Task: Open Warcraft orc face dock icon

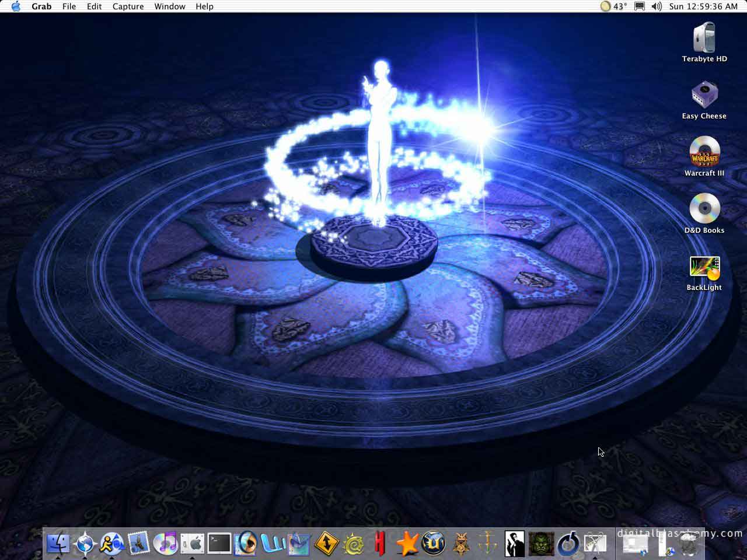Action: tap(541, 544)
